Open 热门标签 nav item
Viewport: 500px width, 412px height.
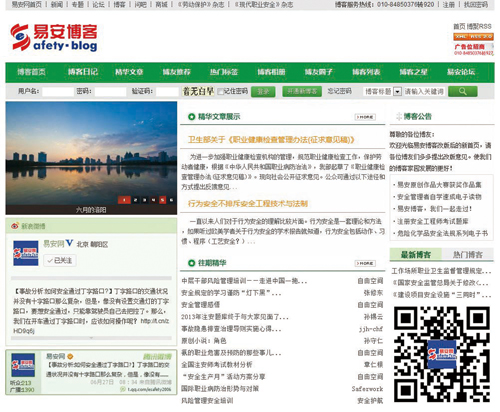tap(224, 72)
